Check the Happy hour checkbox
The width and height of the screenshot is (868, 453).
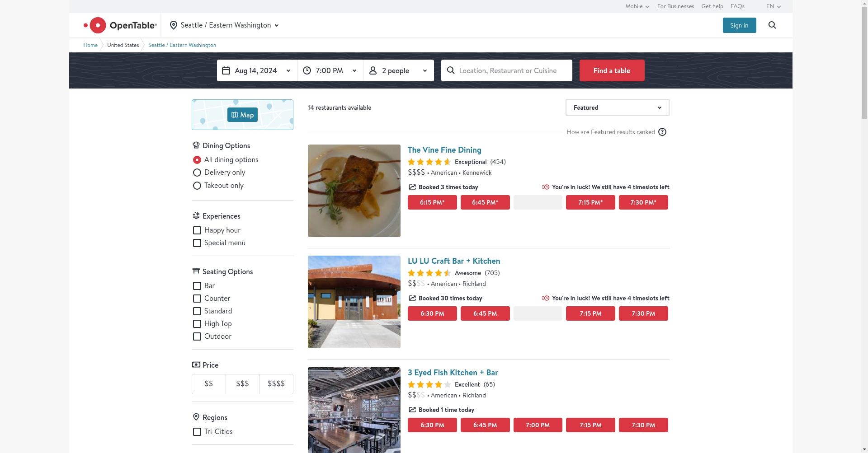tap(197, 230)
